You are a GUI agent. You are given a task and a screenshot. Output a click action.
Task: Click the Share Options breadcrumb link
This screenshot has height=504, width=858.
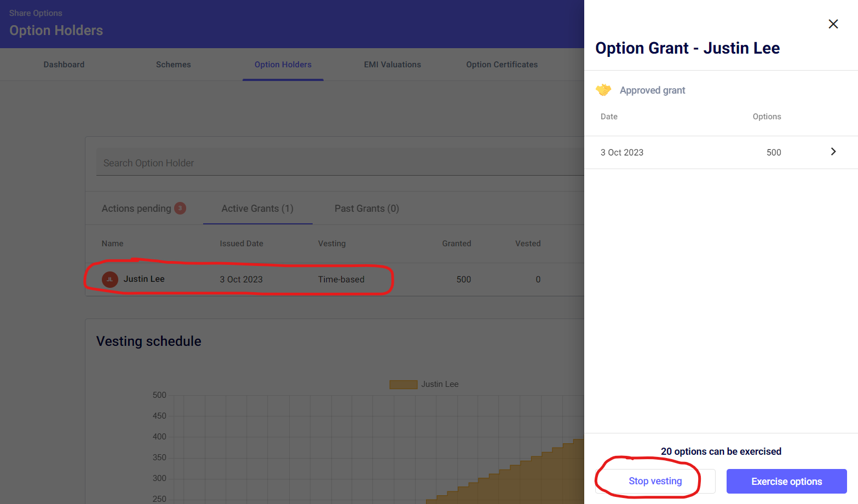tap(36, 13)
